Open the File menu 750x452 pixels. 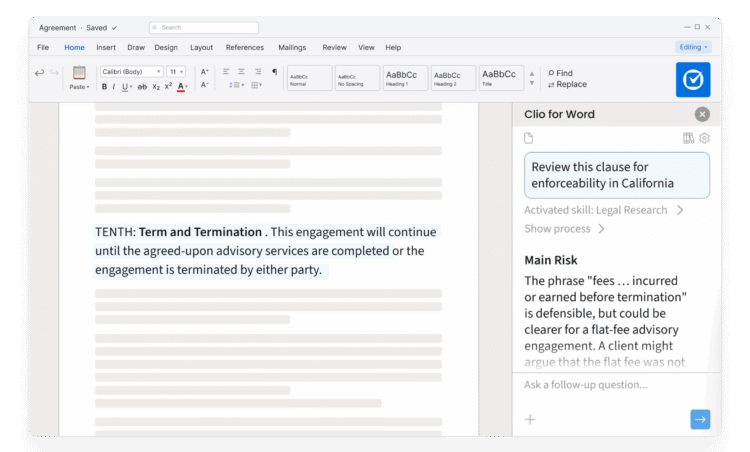[x=43, y=47]
